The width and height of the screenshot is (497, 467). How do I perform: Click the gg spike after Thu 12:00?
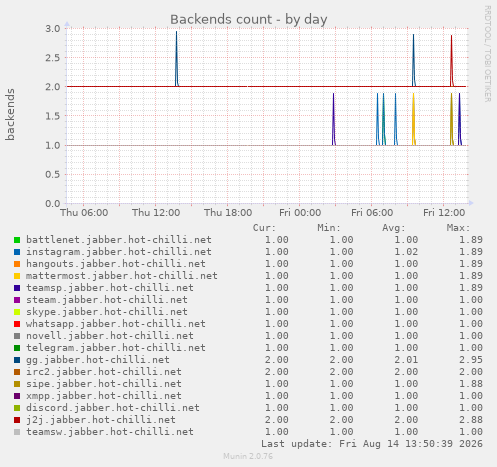177,59
